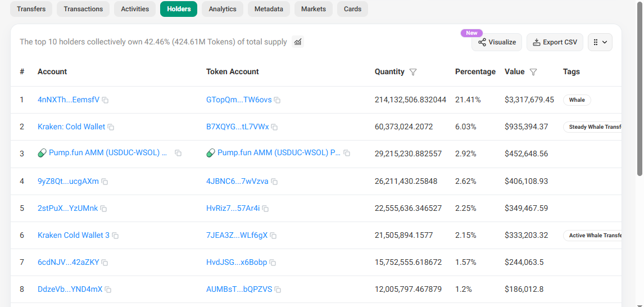Open token account B7XQYG...tL7VWx

tap(237, 127)
